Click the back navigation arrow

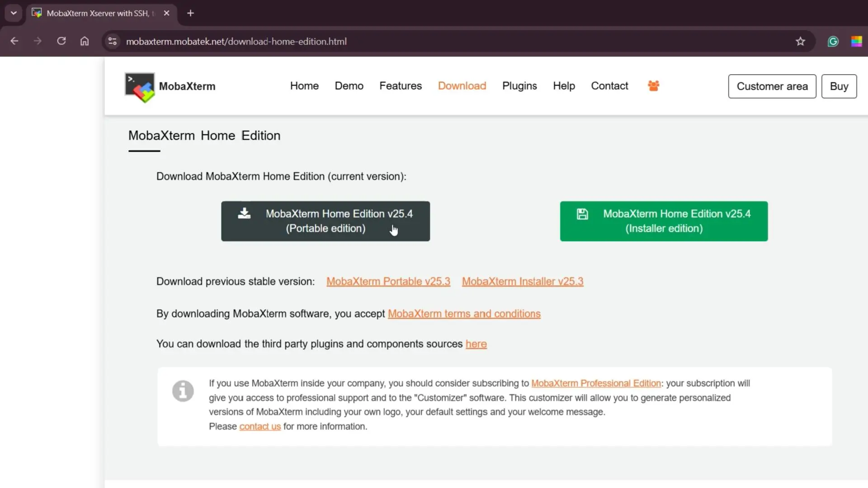click(x=14, y=41)
